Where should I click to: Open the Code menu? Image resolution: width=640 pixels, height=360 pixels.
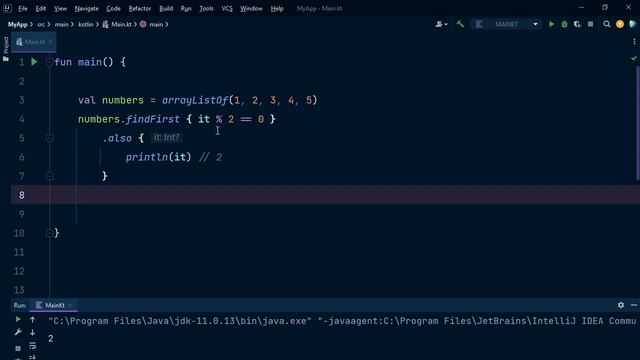pos(113,8)
